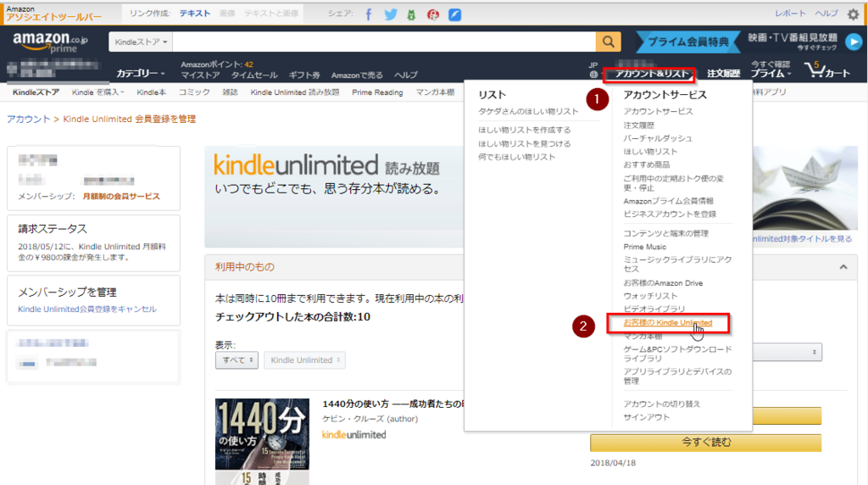868x485 pixels.
Task: Select おすすめ商品 menu entry
Action: [647, 165]
